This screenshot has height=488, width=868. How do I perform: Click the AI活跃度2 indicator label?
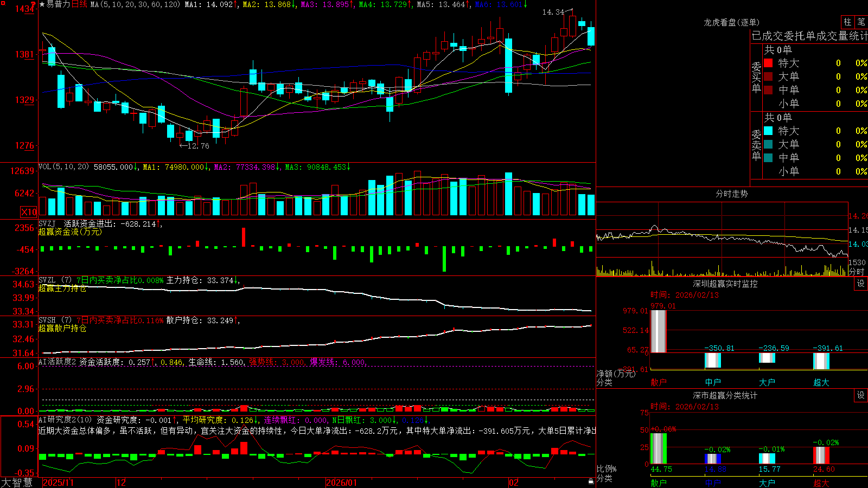point(58,362)
